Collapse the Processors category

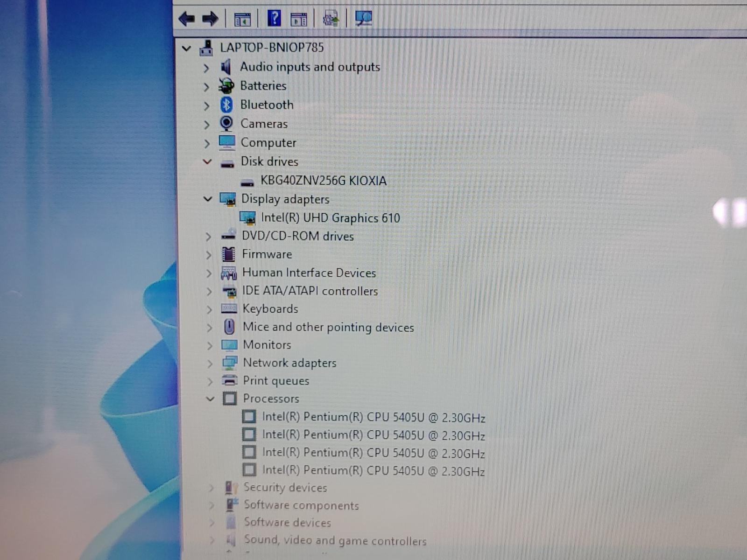pyautogui.click(x=211, y=399)
